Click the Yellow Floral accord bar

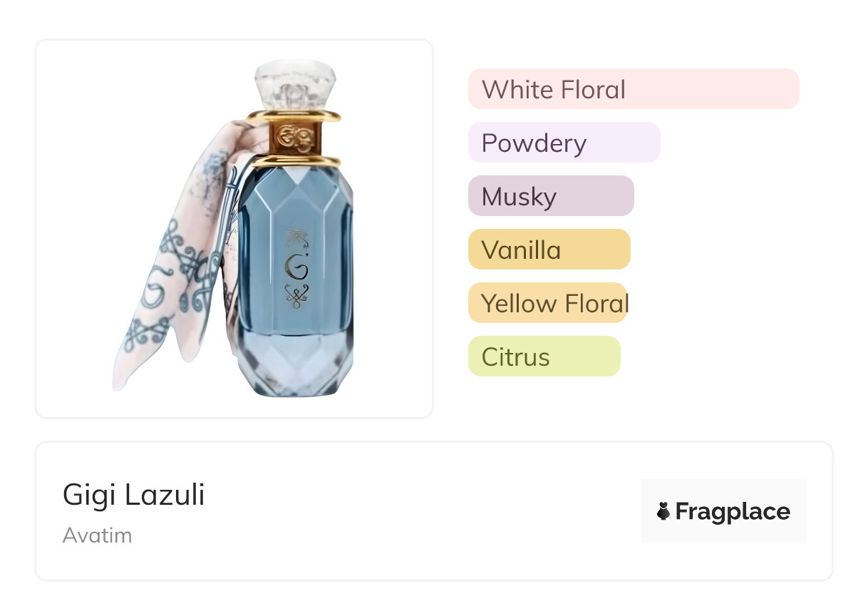pyautogui.click(x=547, y=303)
